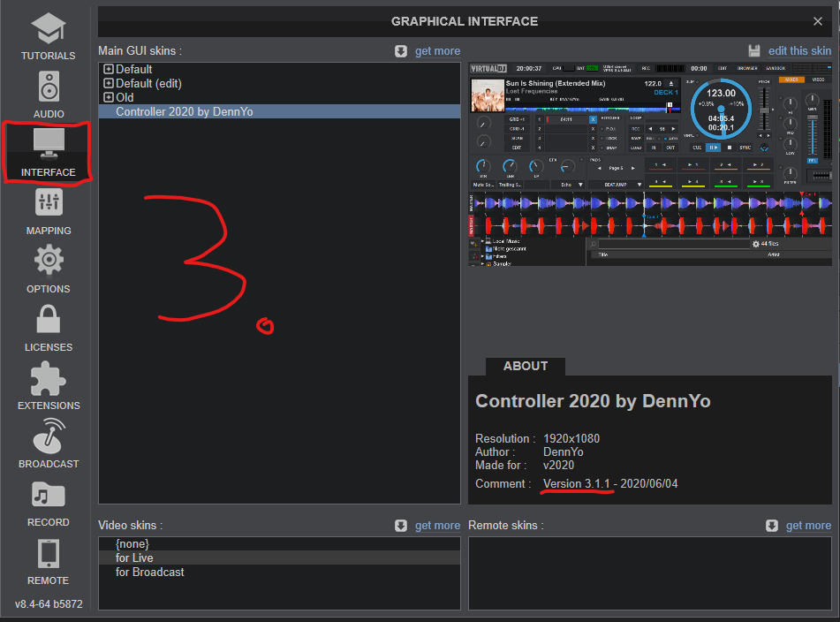The height and width of the screenshot is (622, 840).
Task: Click download icon beside Main GUI skins
Action: [401, 51]
